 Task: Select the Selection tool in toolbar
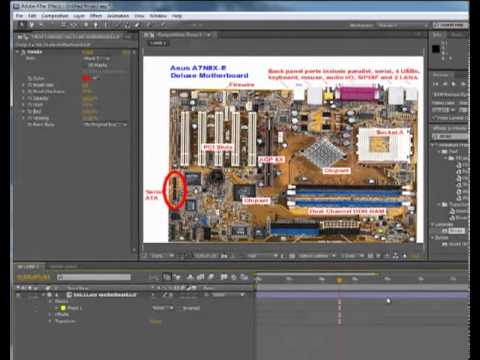click(21, 25)
